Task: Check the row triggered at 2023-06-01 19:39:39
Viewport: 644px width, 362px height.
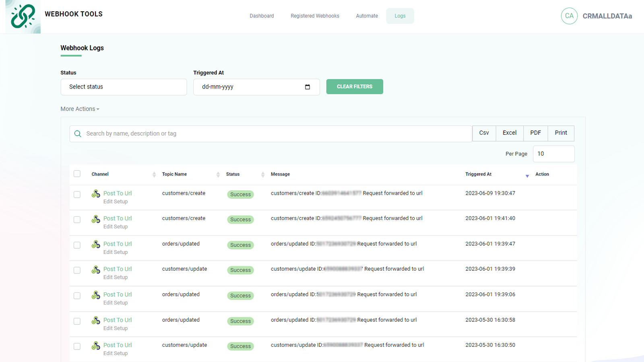Action: [x=77, y=270]
